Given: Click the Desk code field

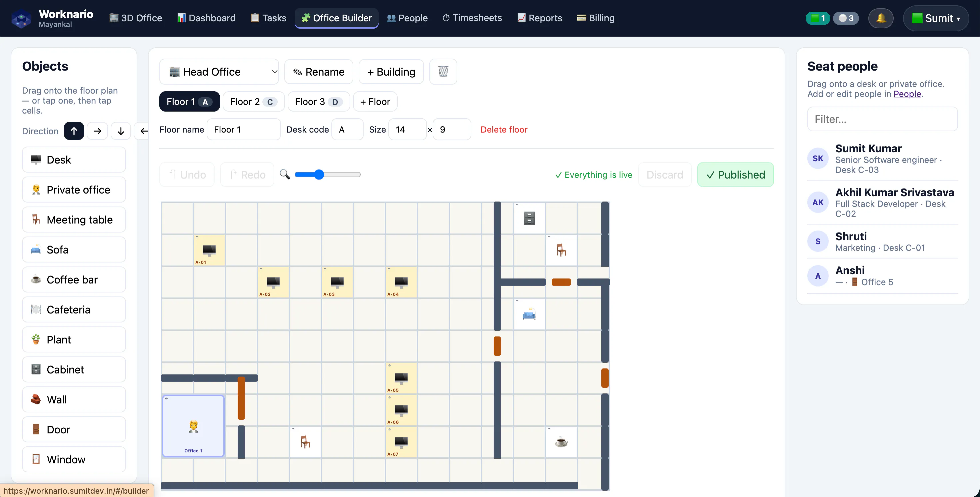Looking at the screenshot, I should point(347,129).
